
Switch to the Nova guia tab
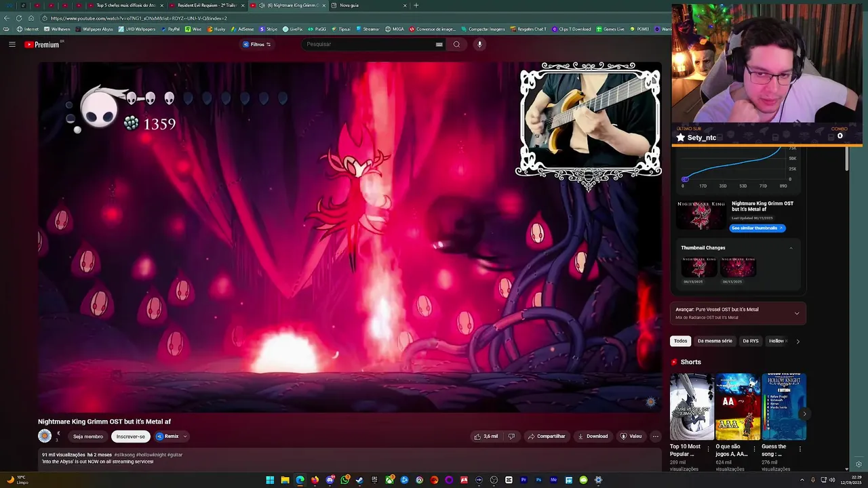(x=370, y=5)
